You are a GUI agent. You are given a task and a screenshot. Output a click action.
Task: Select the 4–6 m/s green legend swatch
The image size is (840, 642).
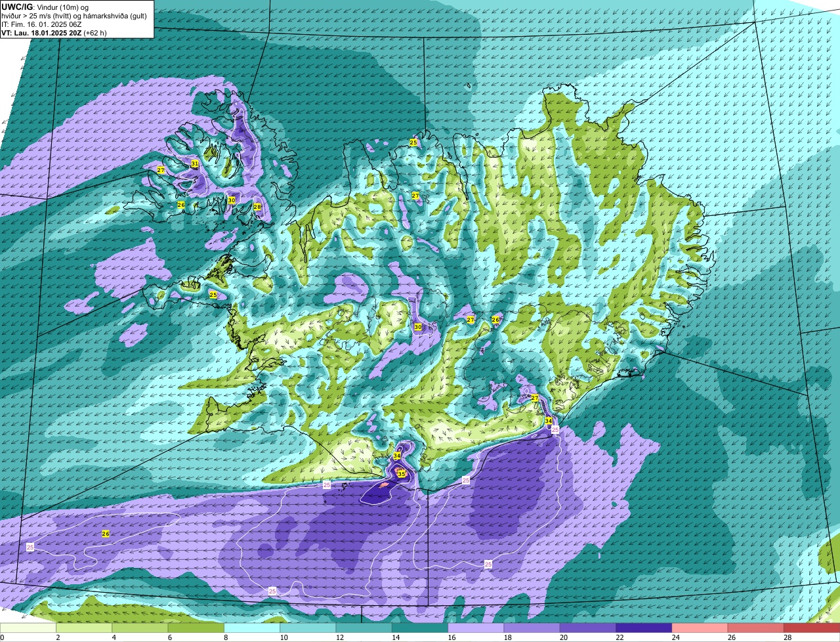click(x=140, y=628)
